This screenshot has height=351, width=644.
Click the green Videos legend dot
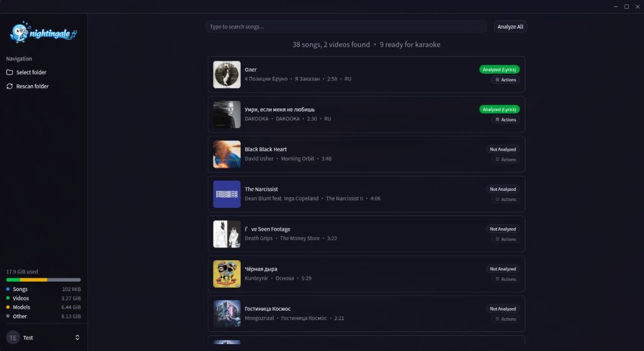tap(8, 298)
